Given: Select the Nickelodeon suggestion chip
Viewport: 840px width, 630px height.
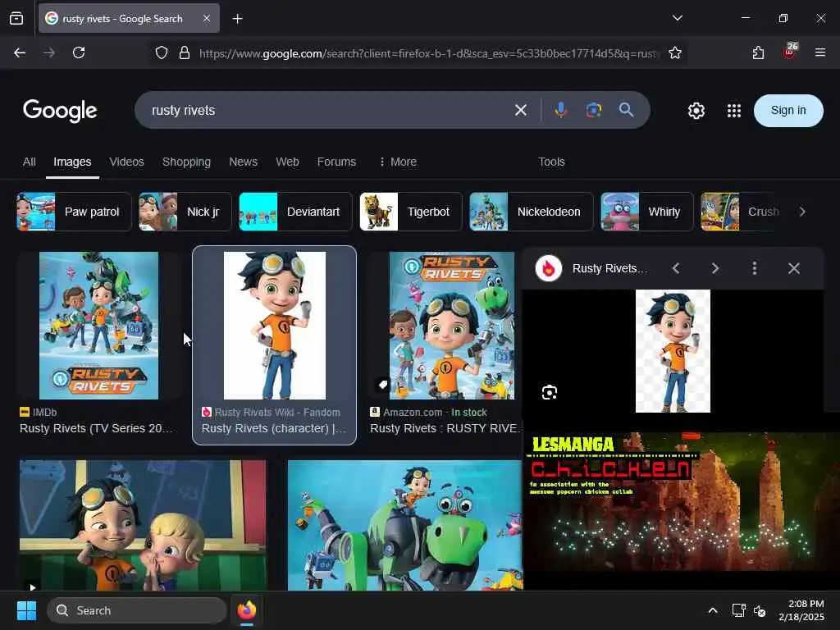Looking at the screenshot, I should [532, 212].
